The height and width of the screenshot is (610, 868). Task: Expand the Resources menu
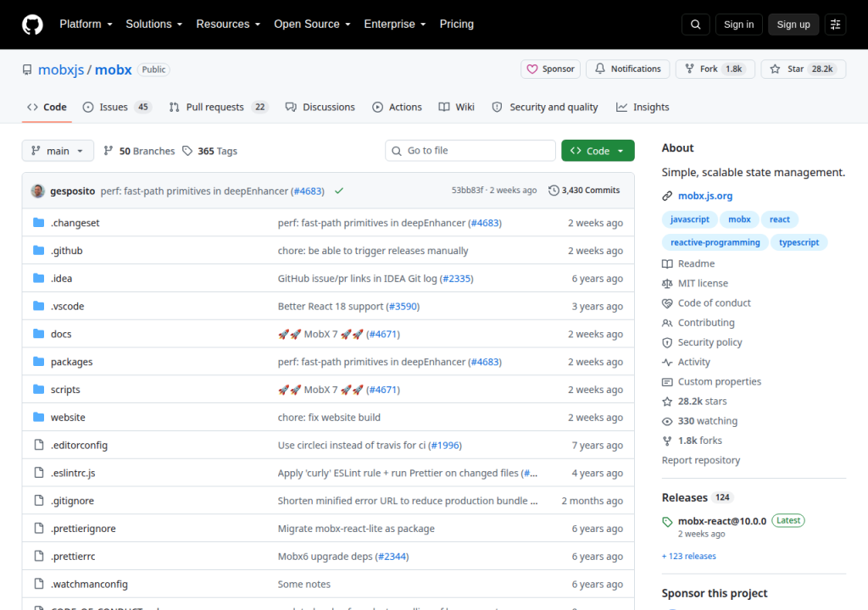[x=228, y=25]
